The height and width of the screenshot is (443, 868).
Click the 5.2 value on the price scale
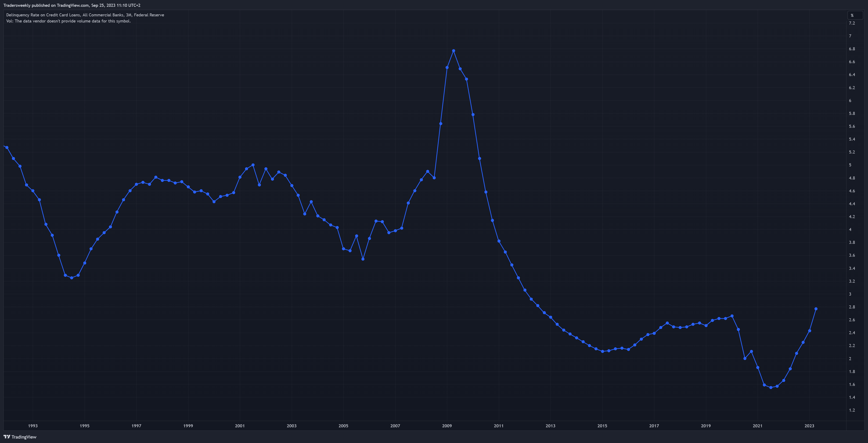(x=852, y=152)
